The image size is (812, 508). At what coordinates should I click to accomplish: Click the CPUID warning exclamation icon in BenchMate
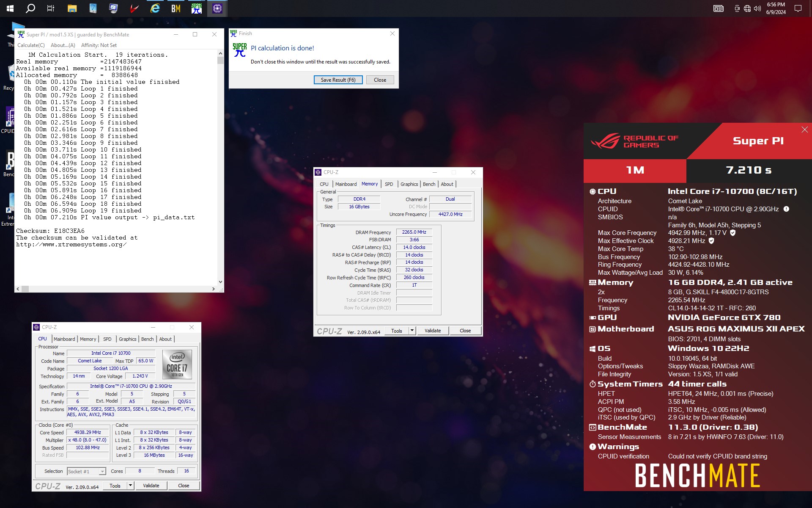point(786,209)
